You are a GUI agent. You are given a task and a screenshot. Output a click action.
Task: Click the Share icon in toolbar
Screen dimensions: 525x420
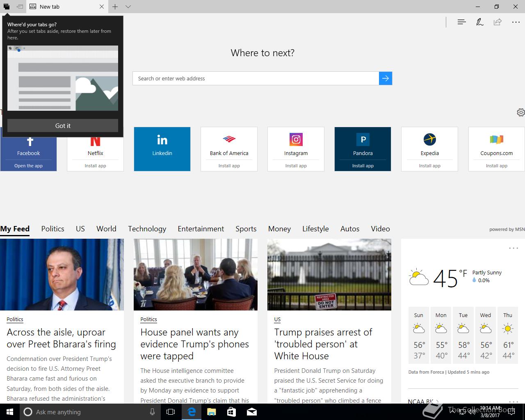(x=498, y=22)
